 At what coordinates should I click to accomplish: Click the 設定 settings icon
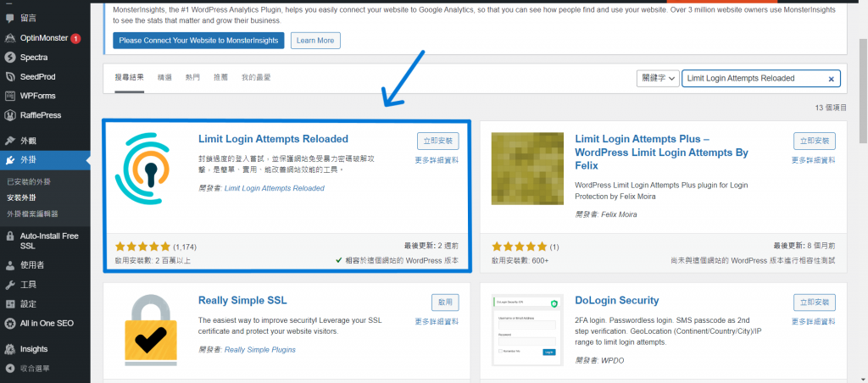9,304
